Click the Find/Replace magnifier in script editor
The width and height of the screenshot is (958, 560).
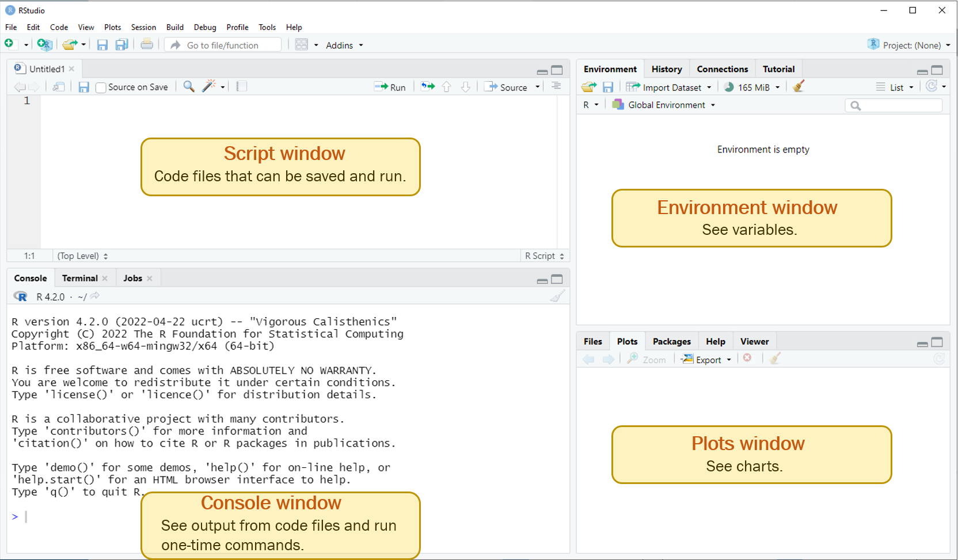tap(189, 86)
